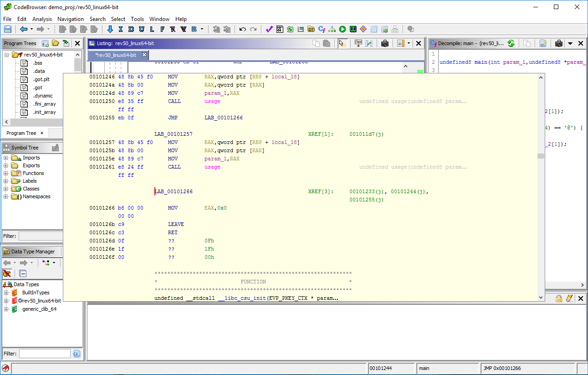The width and height of the screenshot is (588, 375).
Task: Open the Navigation menu
Action: pyautogui.click(x=71, y=19)
